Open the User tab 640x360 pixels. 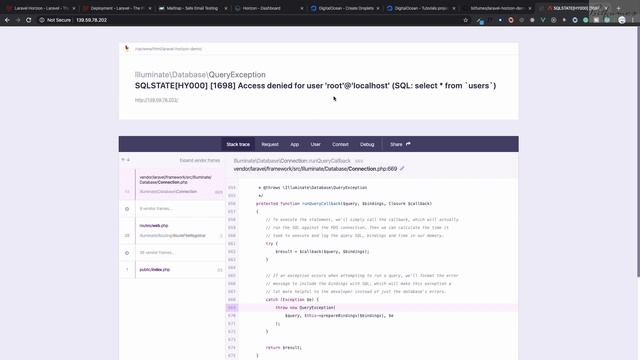[316, 144]
